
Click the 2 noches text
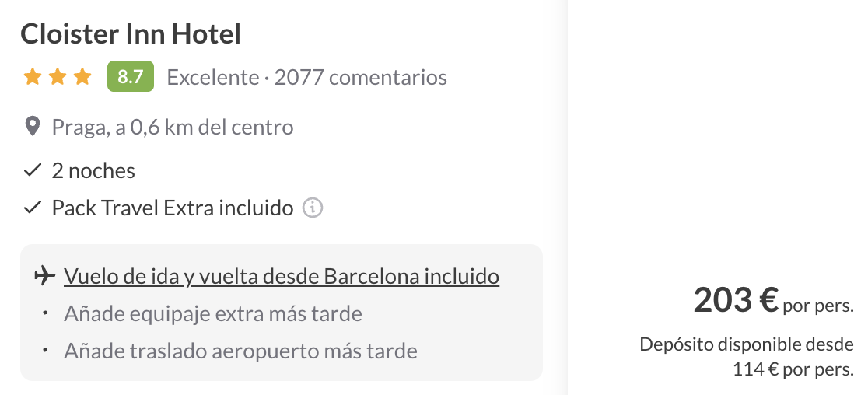[x=93, y=171]
